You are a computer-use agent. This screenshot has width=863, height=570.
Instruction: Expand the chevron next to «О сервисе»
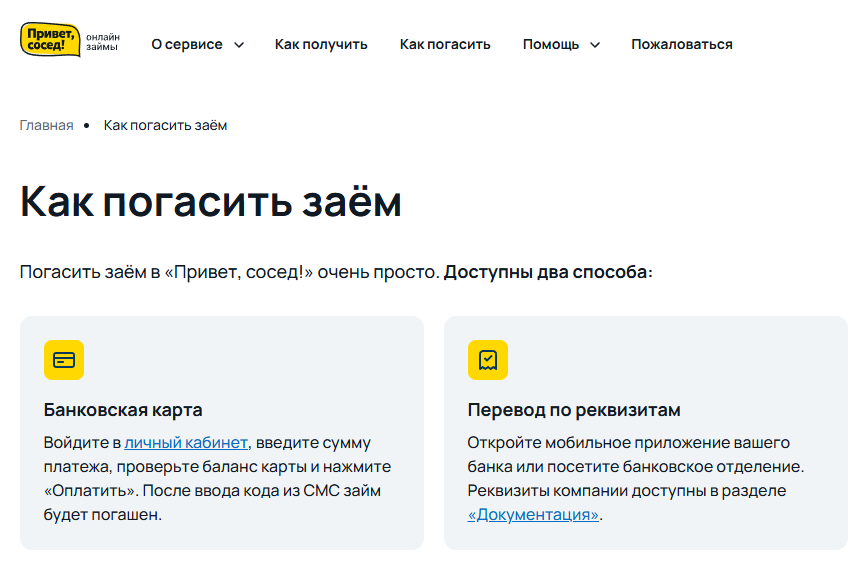click(x=239, y=45)
